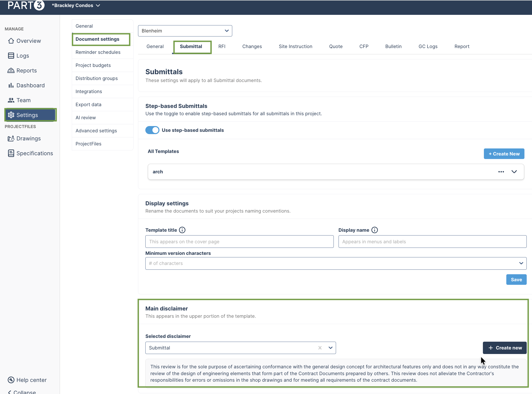
Task: Open Specifications in the sidebar
Action: (31, 153)
